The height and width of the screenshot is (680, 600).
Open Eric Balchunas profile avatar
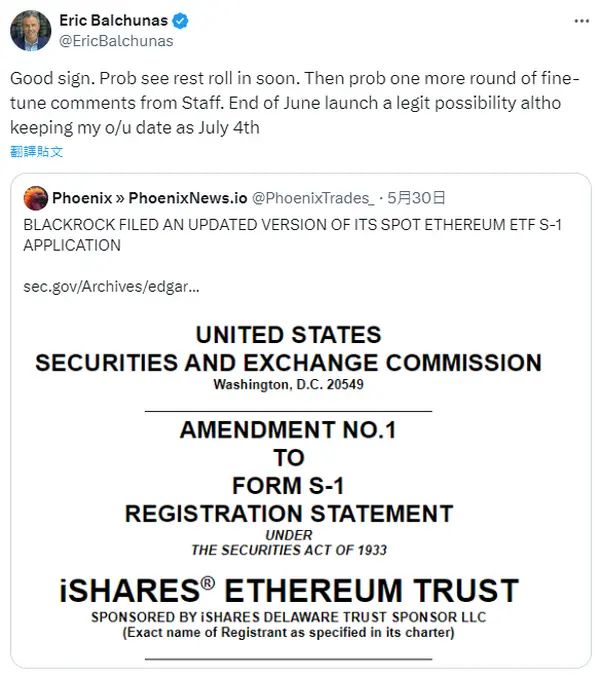click(x=30, y=31)
